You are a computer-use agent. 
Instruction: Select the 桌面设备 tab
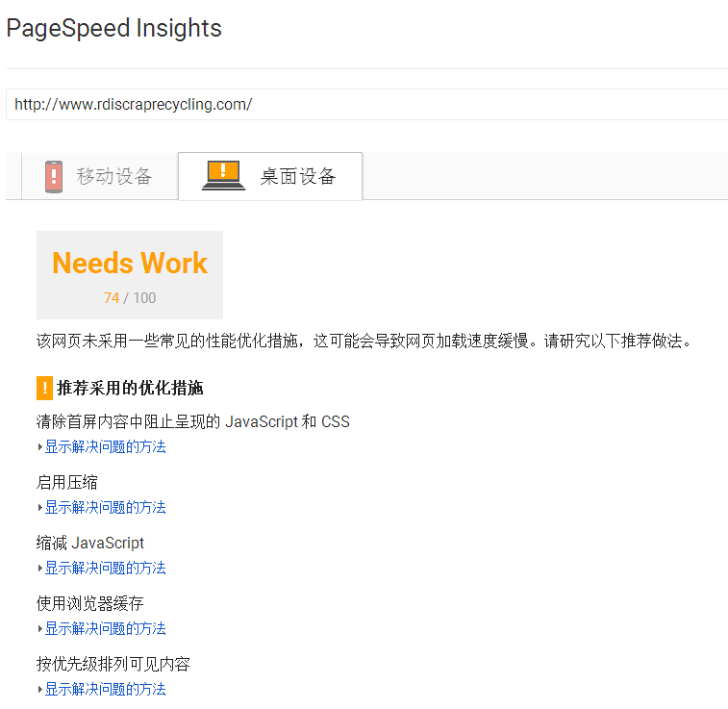coord(270,176)
